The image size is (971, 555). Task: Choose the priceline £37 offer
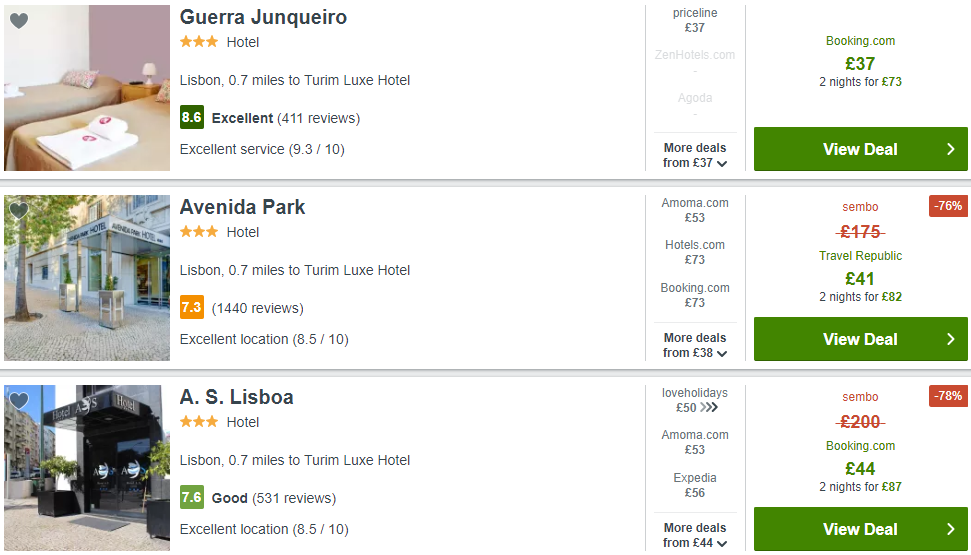click(695, 20)
